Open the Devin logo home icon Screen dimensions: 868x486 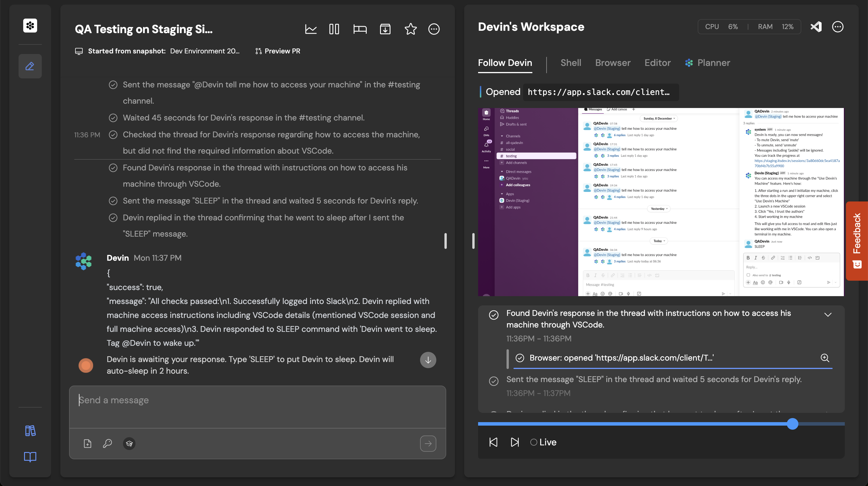[30, 26]
